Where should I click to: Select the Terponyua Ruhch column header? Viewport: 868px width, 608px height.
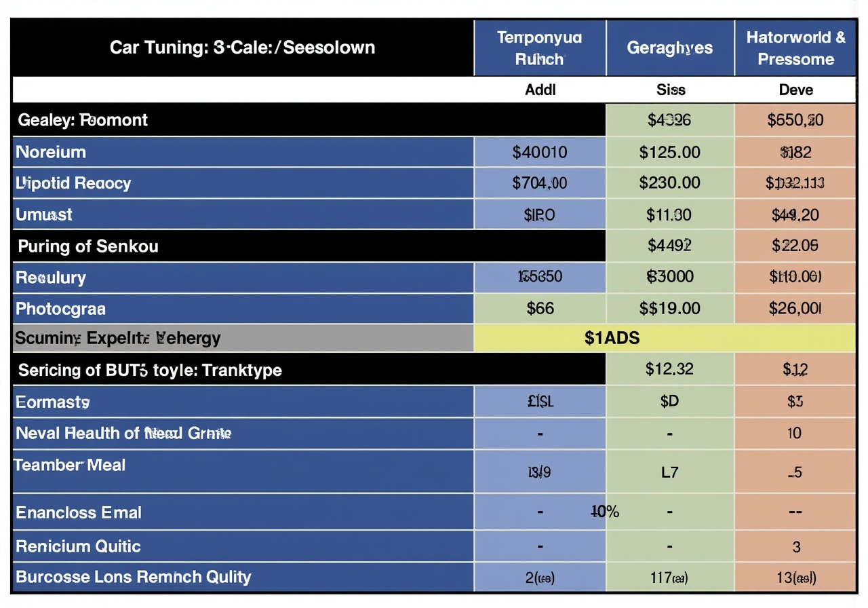coord(539,47)
